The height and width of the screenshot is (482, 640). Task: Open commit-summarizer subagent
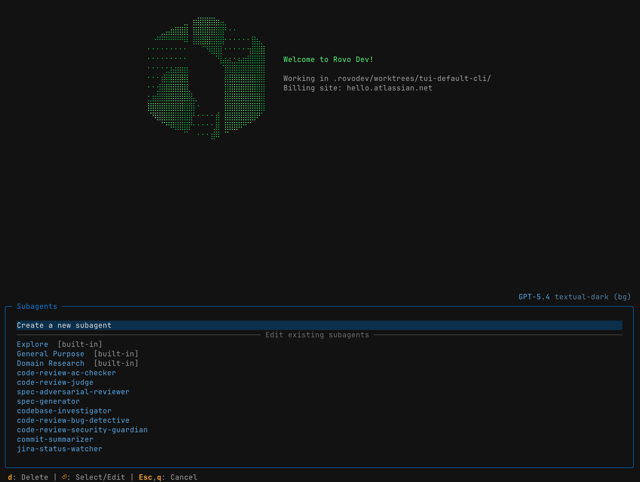pos(55,439)
